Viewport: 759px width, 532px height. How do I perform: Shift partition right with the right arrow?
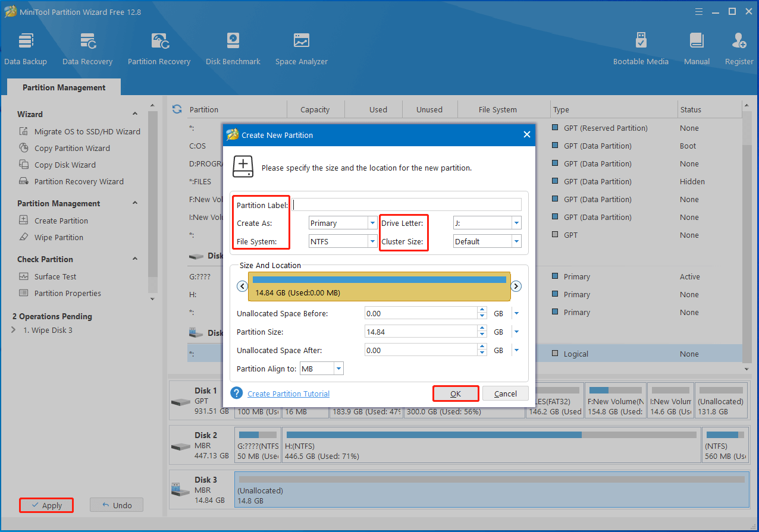pyautogui.click(x=516, y=287)
